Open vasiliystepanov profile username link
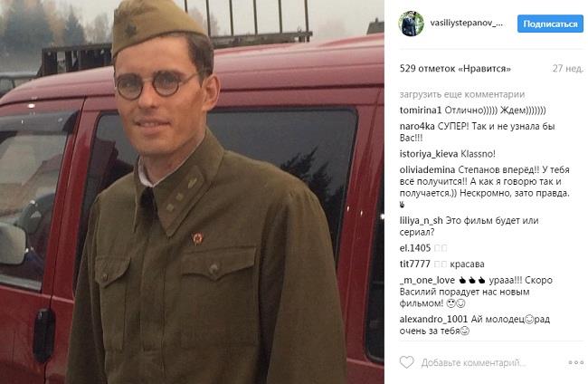 (x=467, y=24)
